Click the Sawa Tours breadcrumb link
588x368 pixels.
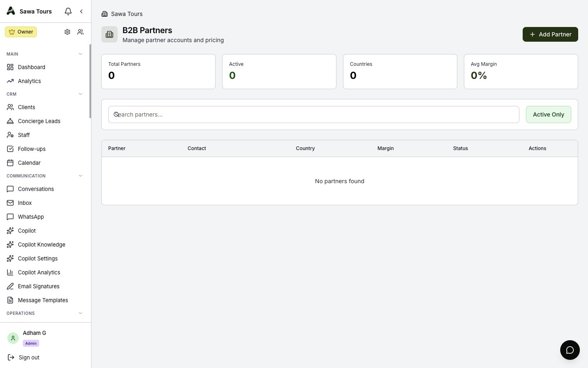click(x=127, y=14)
